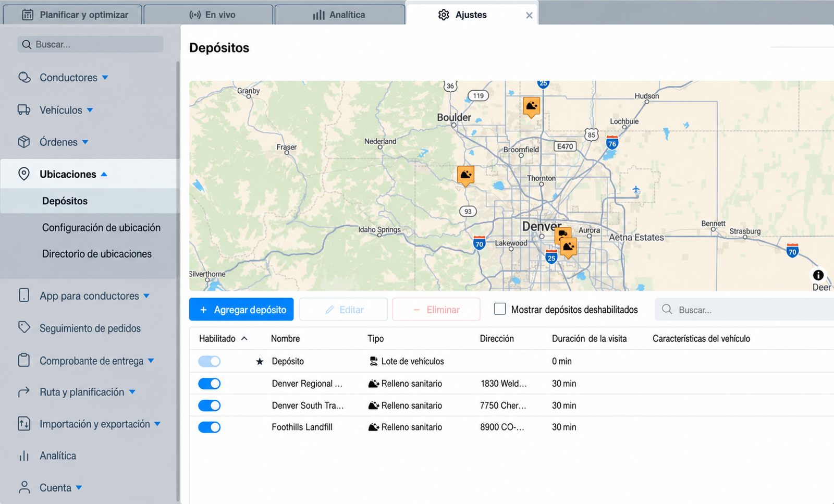The height and width of the screenshot is (504, 834).
Task: Click the Importación y exportación icon
Action: coord(24,424)
